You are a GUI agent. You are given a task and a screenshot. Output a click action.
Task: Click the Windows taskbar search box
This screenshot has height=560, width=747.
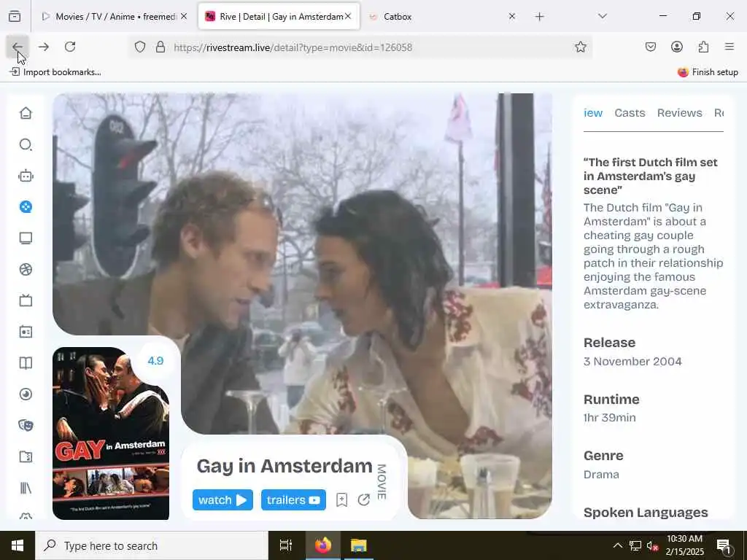point(152,545)
